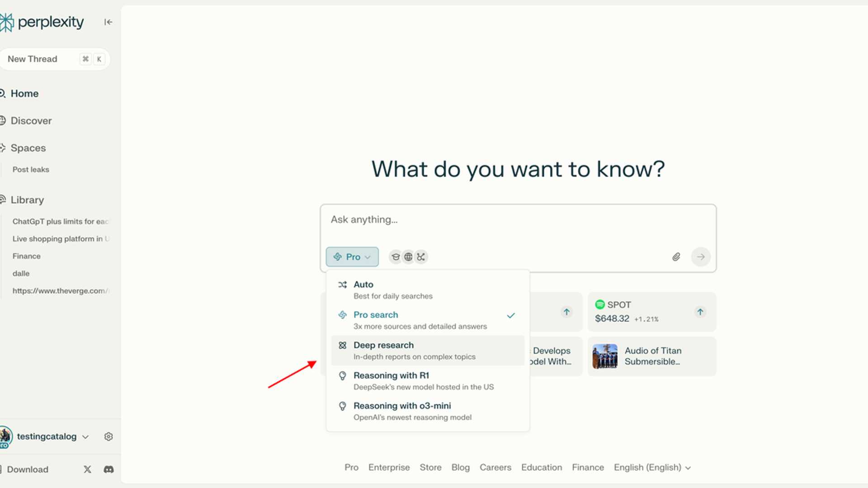Go to the Discover section
Screen dimensions: 868x488
(x=31, y=121)
